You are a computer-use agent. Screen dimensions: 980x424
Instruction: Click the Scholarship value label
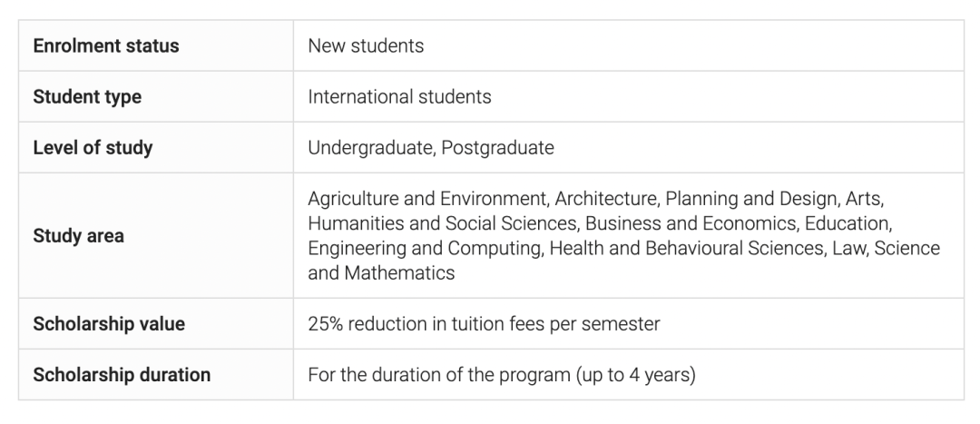pos(109,324)
